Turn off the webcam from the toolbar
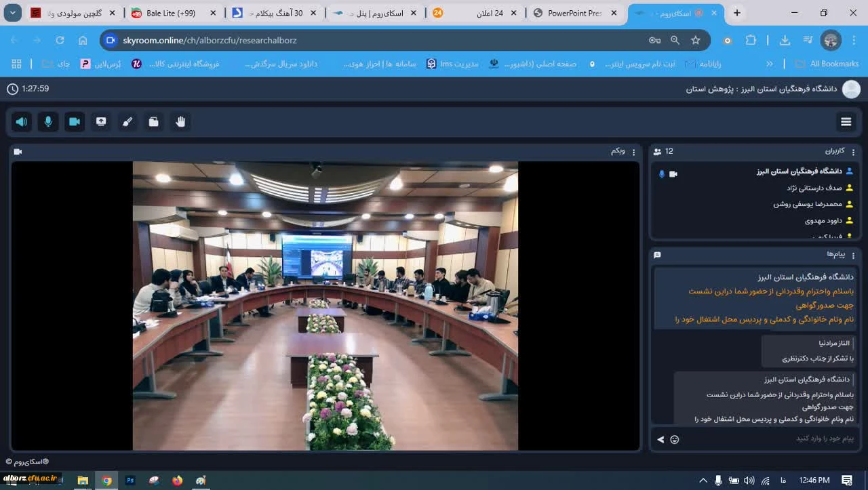Screen dimensions: 868x490 pyautogui.click(x=75, y=122)
